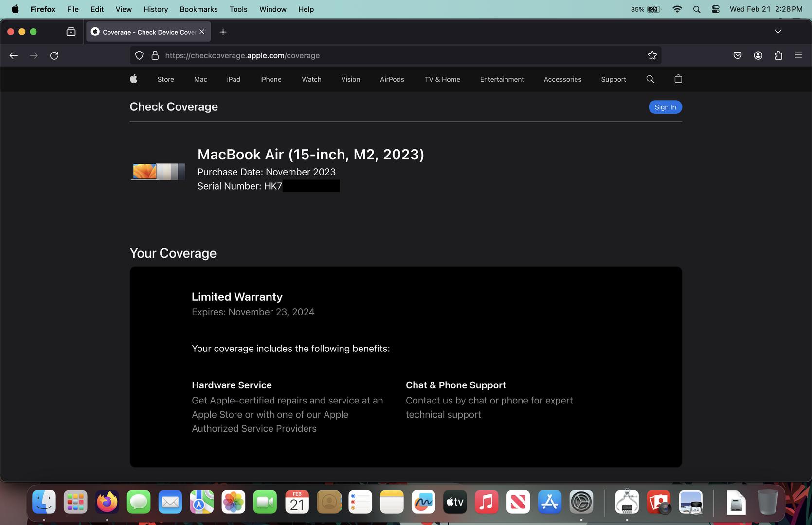Open the Bookmarks menu
This screenshot has width=812, height=525.
tap(198, 9)
